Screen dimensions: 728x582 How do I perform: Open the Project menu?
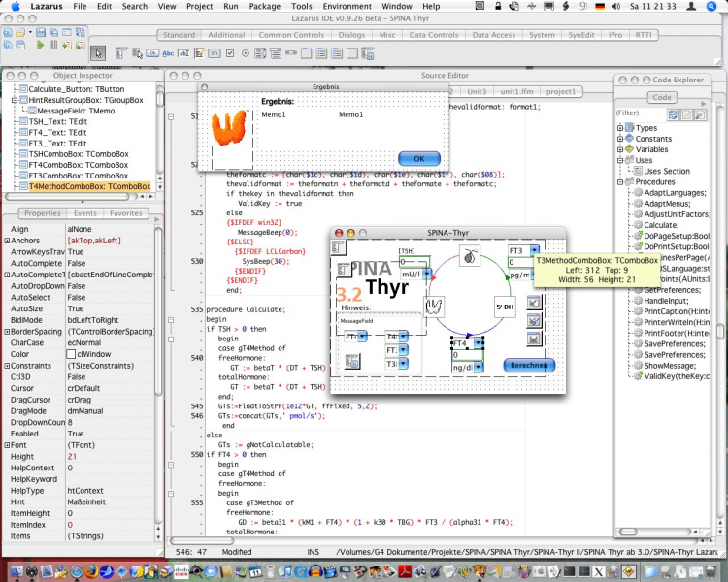pyautogui.click(x=199, y=6)
